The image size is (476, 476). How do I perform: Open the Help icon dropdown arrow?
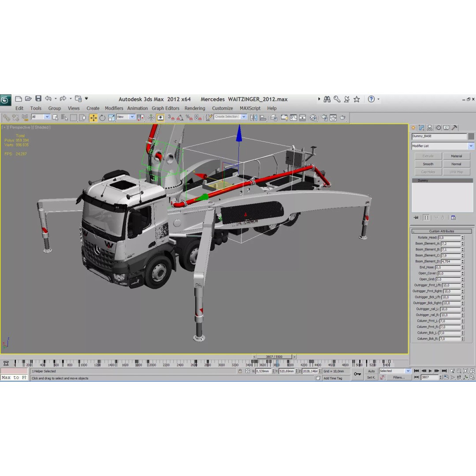(378, 99)
